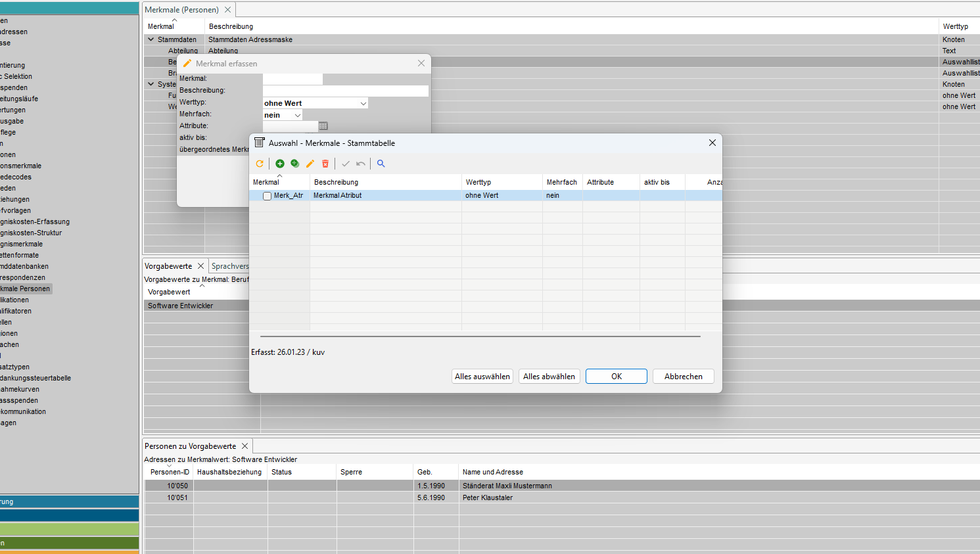Confirm selection with the OK button
The width and height of the screenshot is (980, 554).
[616, 377]
